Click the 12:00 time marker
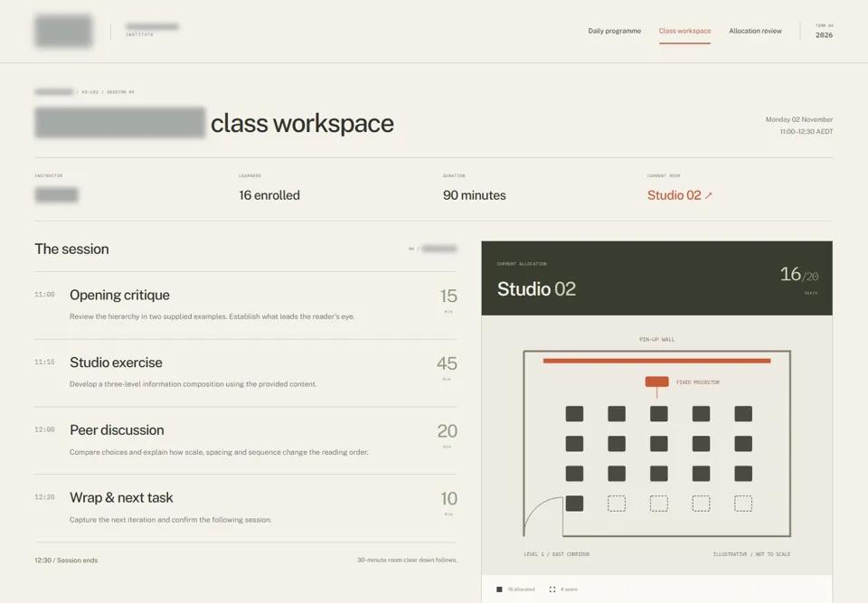 (44, 429)
